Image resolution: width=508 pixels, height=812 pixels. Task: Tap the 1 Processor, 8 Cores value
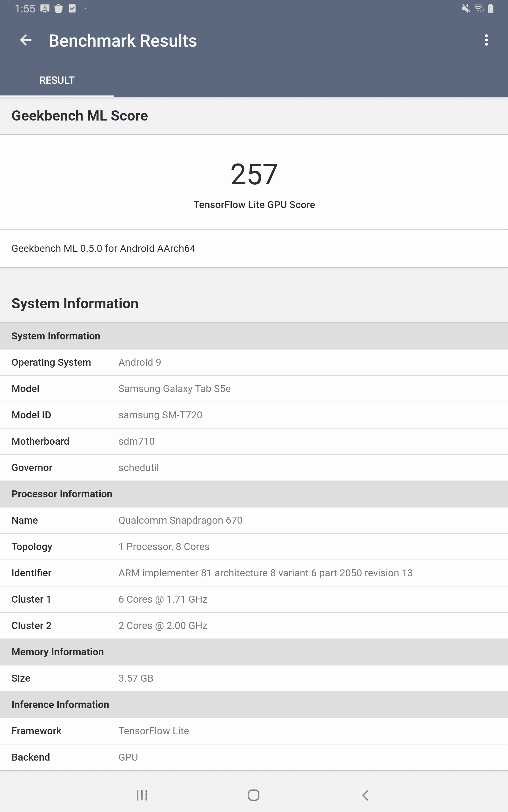pyautogui.click(x=164, y=547)
